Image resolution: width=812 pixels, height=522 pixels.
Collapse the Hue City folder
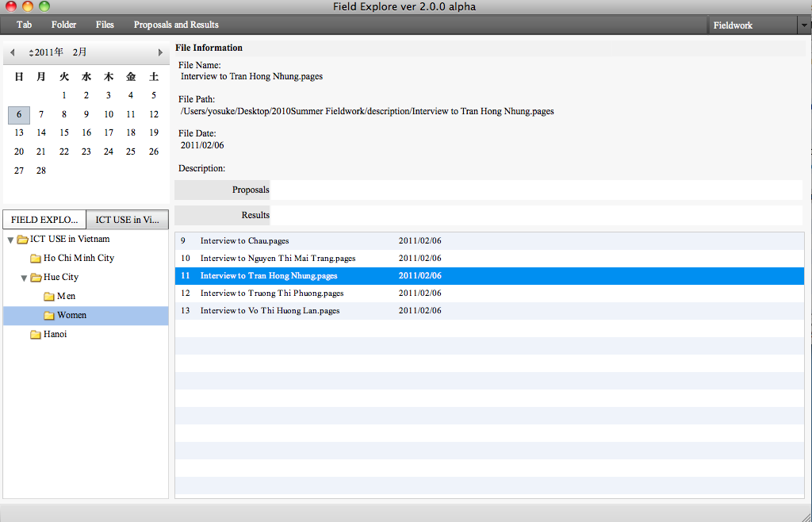[x=24, y=278]
